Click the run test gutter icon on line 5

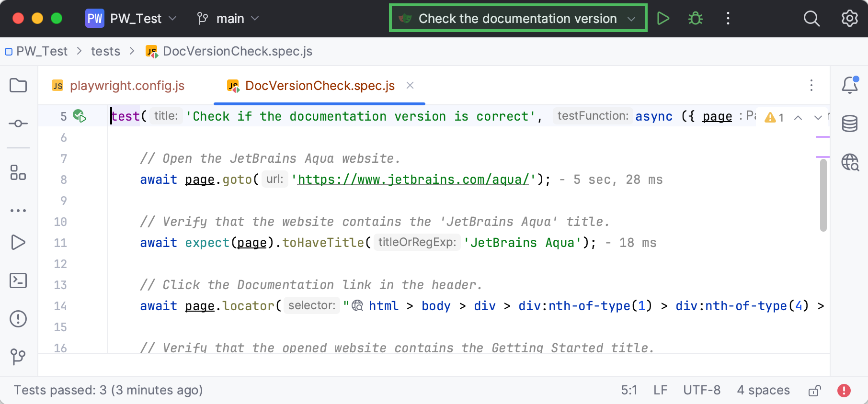coord(80,116)
